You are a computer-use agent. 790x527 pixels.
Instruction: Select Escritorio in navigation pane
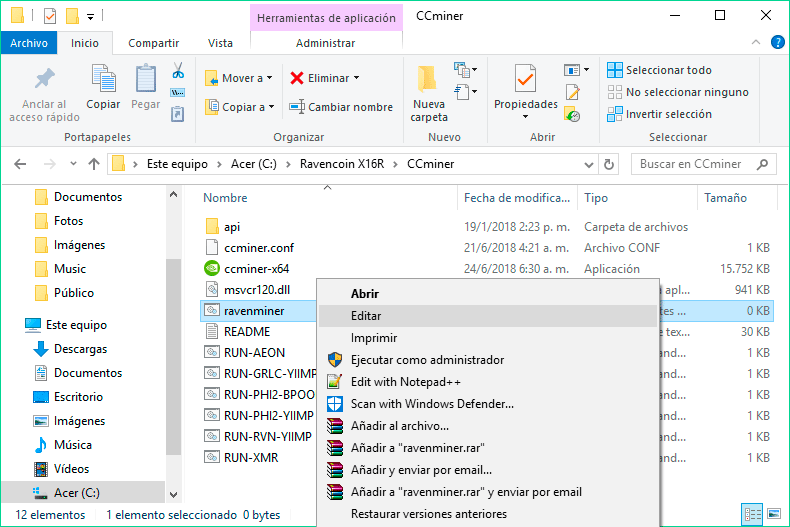click(x=78, y=397)
